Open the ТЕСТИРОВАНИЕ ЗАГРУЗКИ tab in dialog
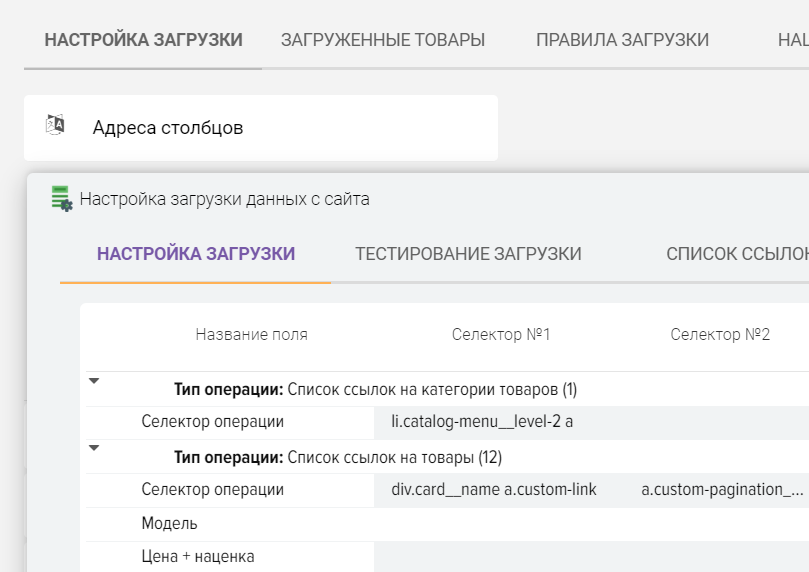This screenshot has width=809, height=572. pos(468,253)
